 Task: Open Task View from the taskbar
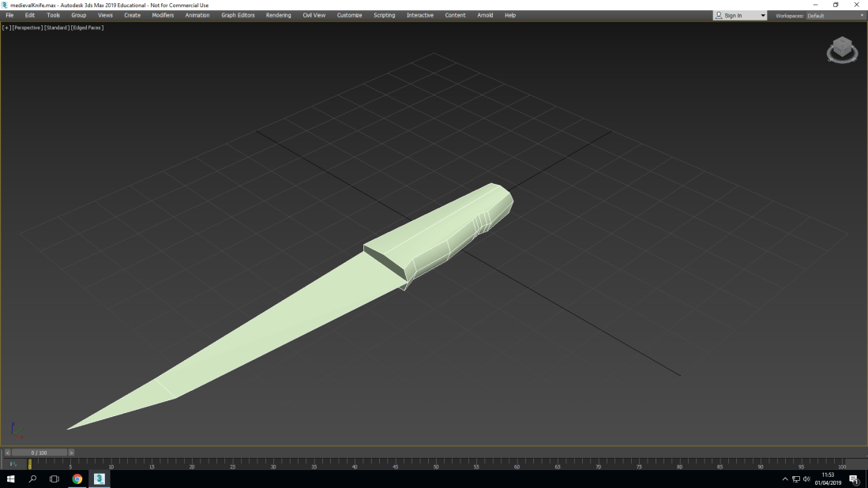pos(54,479)
